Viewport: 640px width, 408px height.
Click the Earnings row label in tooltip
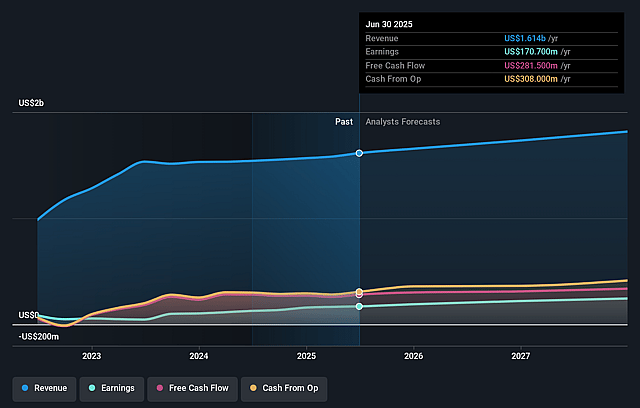pos(382,52)
